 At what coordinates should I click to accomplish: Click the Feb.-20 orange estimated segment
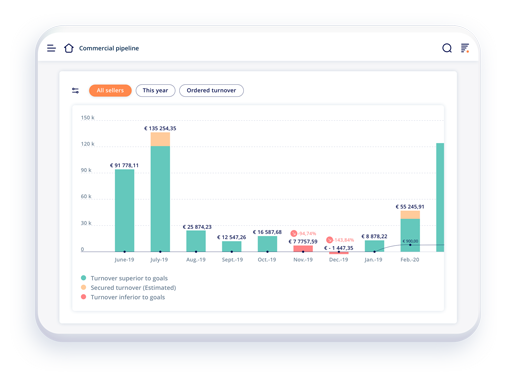click(410, 215)
